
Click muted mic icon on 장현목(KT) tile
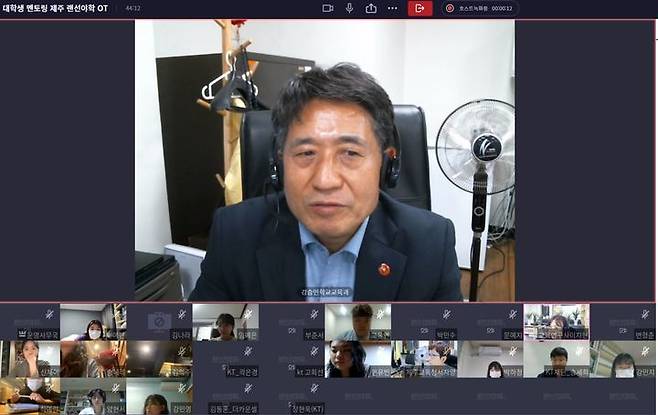point(314,388)
